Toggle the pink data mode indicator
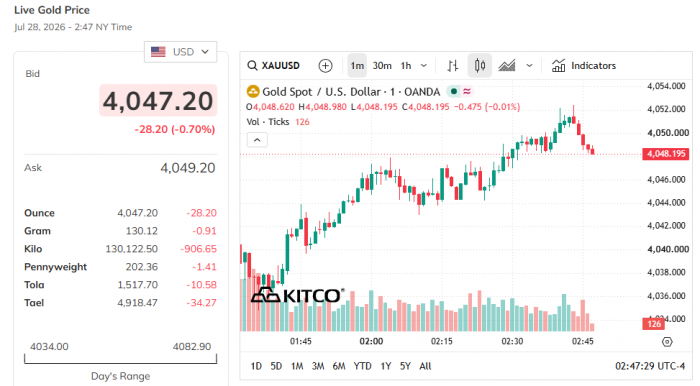Screen dimensions: 700x386 (467, 91)
